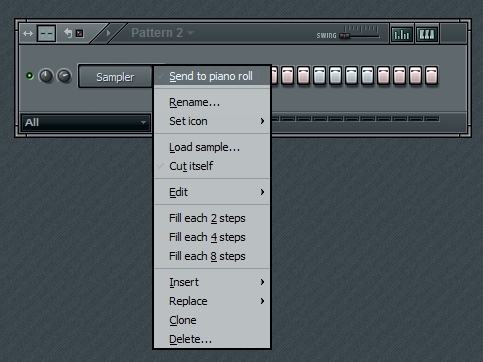Open the graph editor icon

click(402, 34)
